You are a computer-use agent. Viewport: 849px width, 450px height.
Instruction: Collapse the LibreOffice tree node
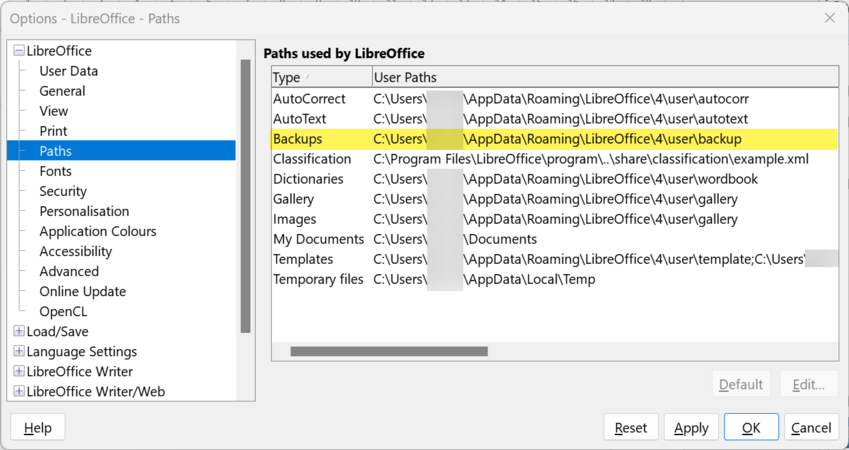(x=19, y=51)
